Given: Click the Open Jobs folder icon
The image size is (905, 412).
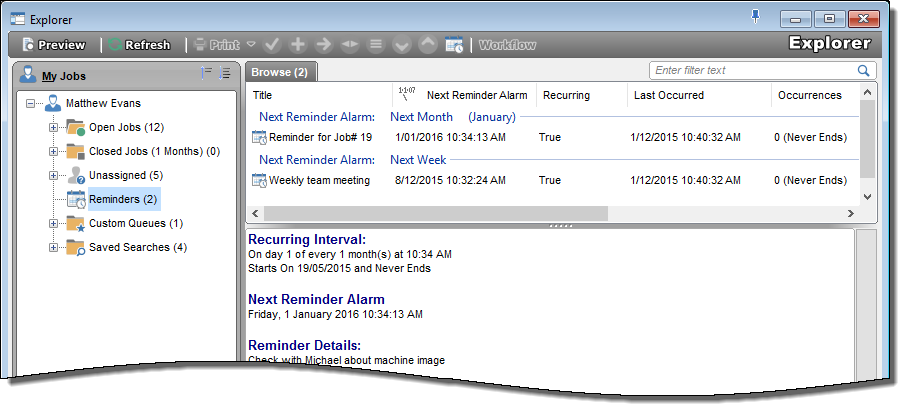Looking at the screenshot, I should pyautogui.click(x=76, y=128).
